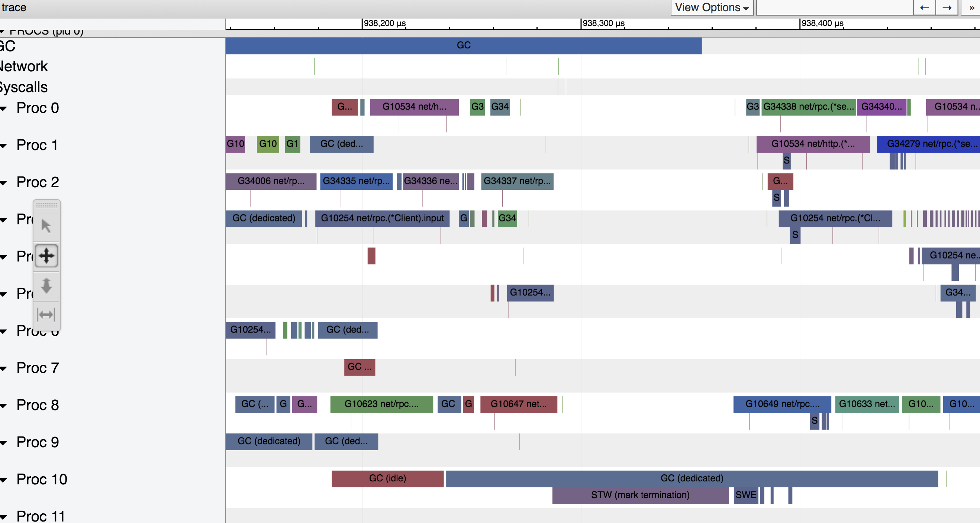Viewport: 980px width, 523px height.
Task: Select G10254 net/rpc.(*Client).input slice
Action: point(382,218)
